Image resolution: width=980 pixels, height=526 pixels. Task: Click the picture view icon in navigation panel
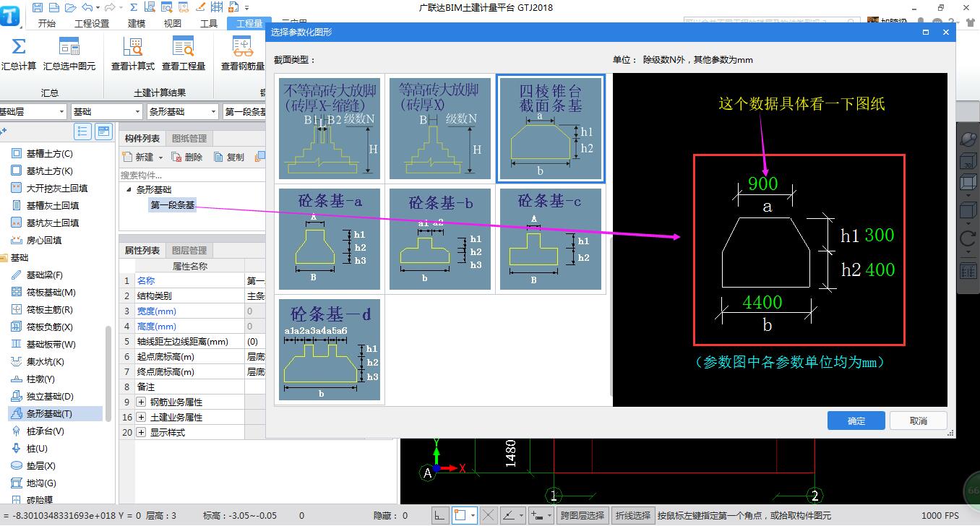pyautogui.click(x=104, y=131)
